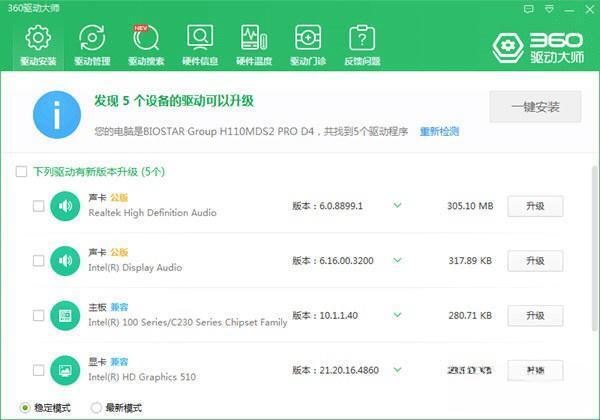Open 驱动安装 (Driver Install) section icon
Image resolution: width=600 pixels, height=420 pixels.
tap(38, 40)
